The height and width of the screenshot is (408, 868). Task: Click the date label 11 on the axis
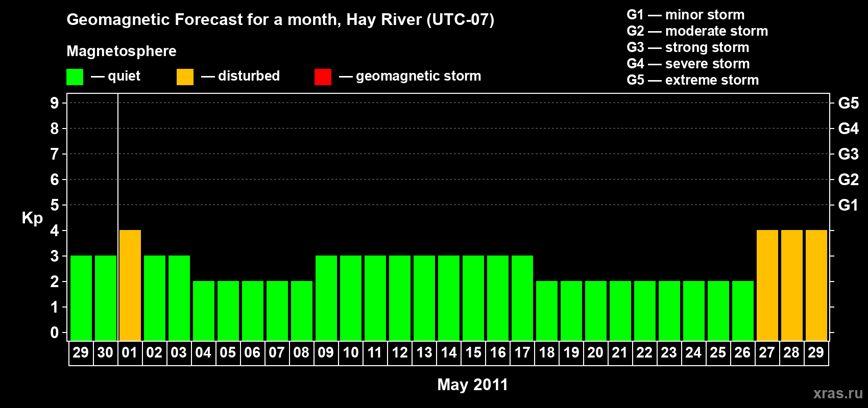[375, 352]
